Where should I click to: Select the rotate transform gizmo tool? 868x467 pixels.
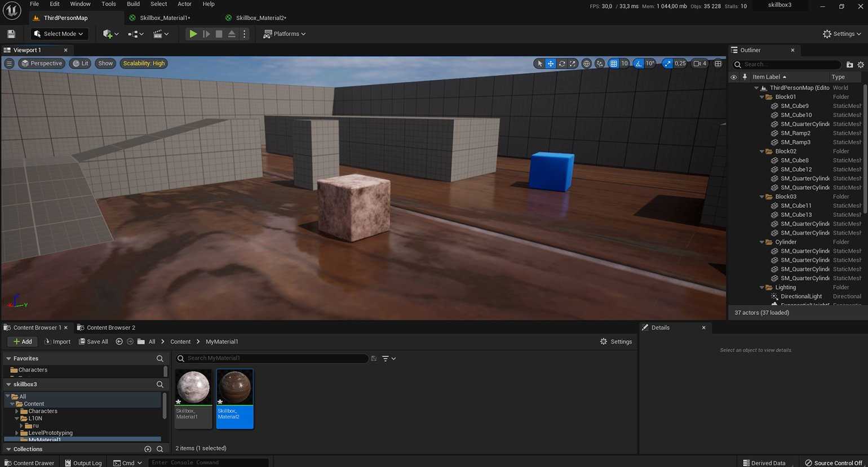click(x=562, y=64)
